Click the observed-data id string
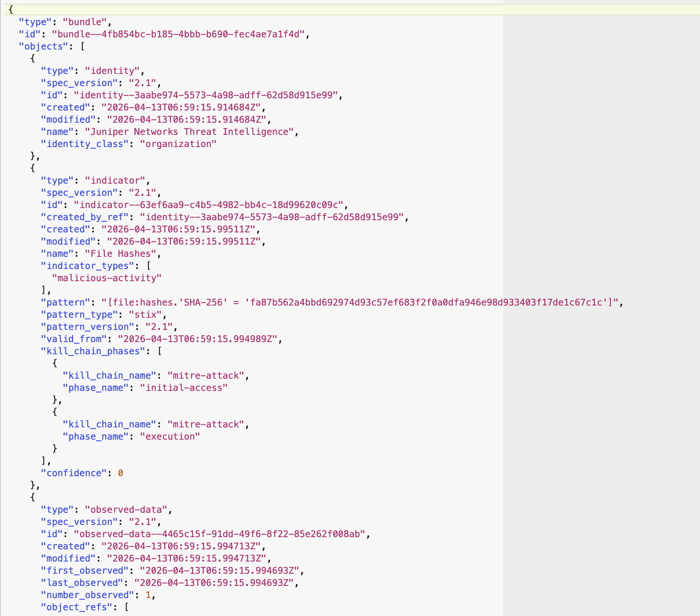This screenshot has width=700, height=616. (220, 534)
